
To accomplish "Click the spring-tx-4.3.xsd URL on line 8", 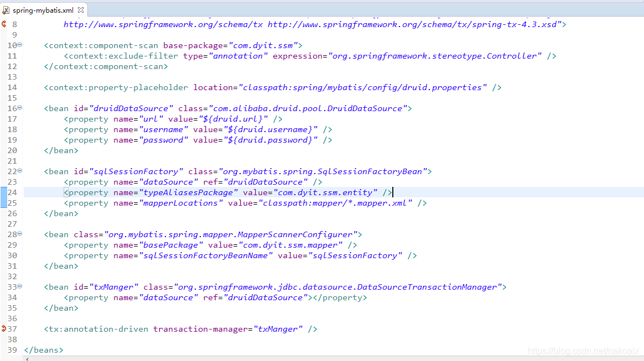I will (x=412, y=25).
